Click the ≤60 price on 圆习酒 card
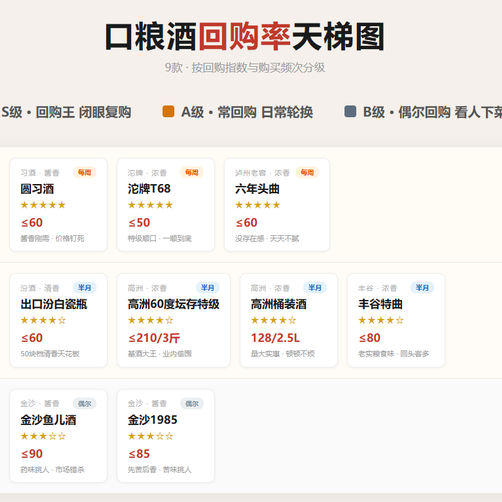This screenshot has width=502, height=502. point(32,223)
